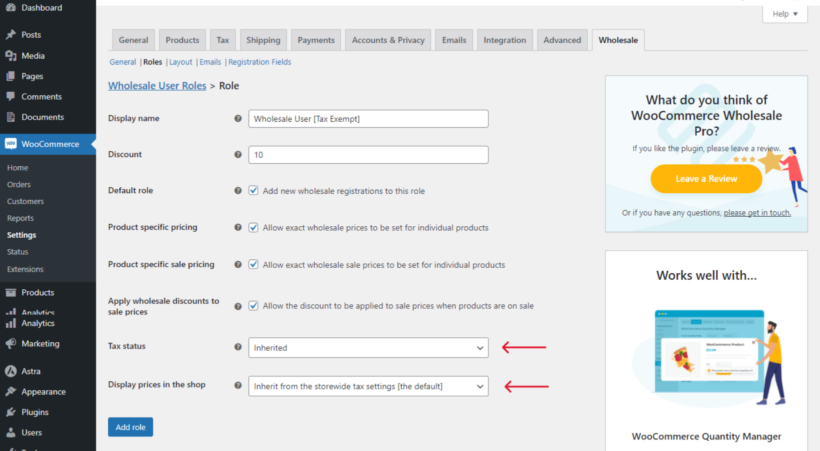Image resolution: width=820 pixels, height=451 pixels.
Task: Click the Plugins plug icon
Action: pyautogui.click(x=10, y=412)
